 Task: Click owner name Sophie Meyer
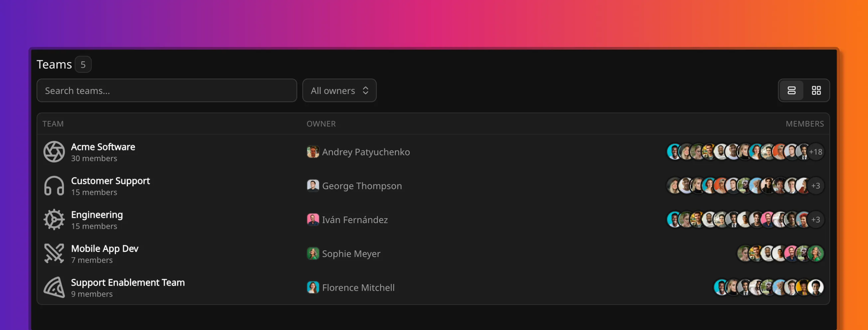pos(351,254)
